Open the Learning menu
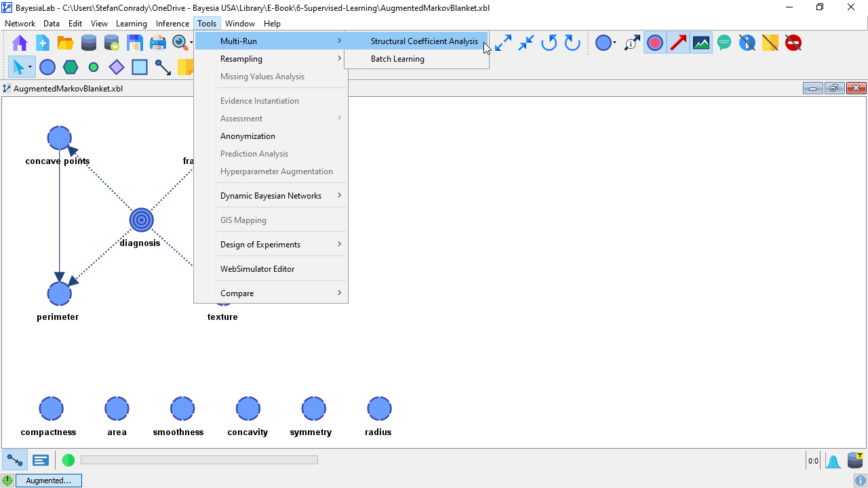Screen dimensions: 868x488 (x=132, y=24)
